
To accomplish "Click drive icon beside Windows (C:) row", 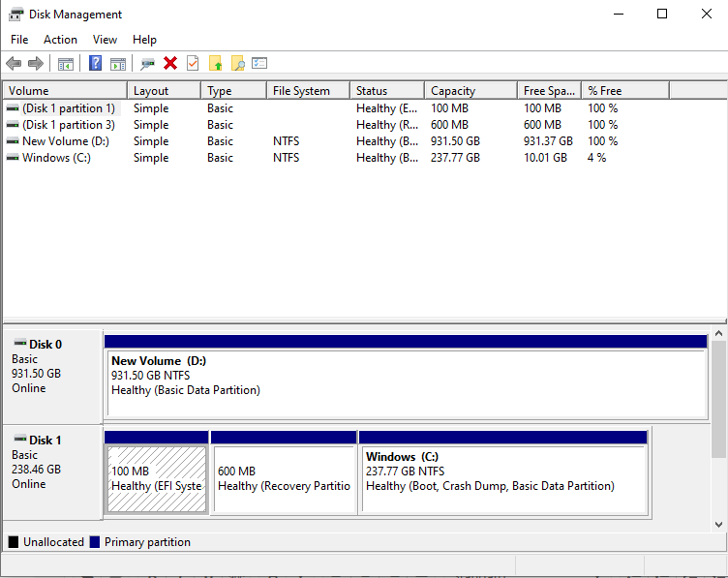I will (13, 158).
